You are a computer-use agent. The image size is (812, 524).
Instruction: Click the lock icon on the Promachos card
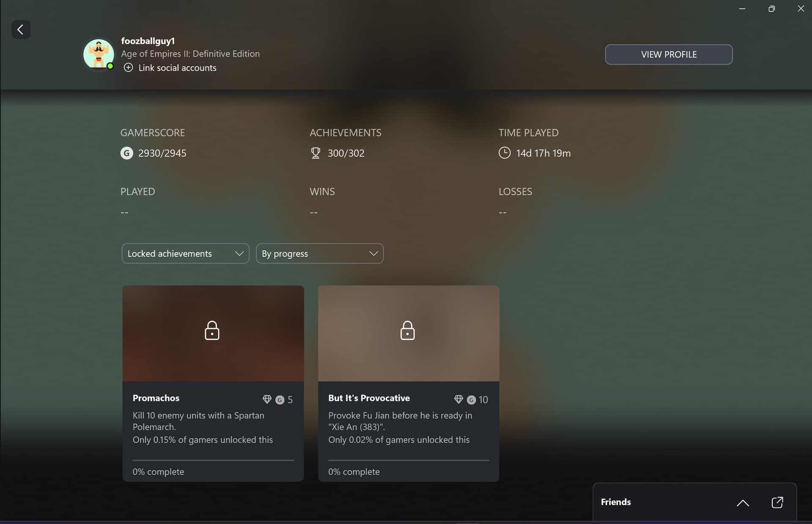point(212,331)
